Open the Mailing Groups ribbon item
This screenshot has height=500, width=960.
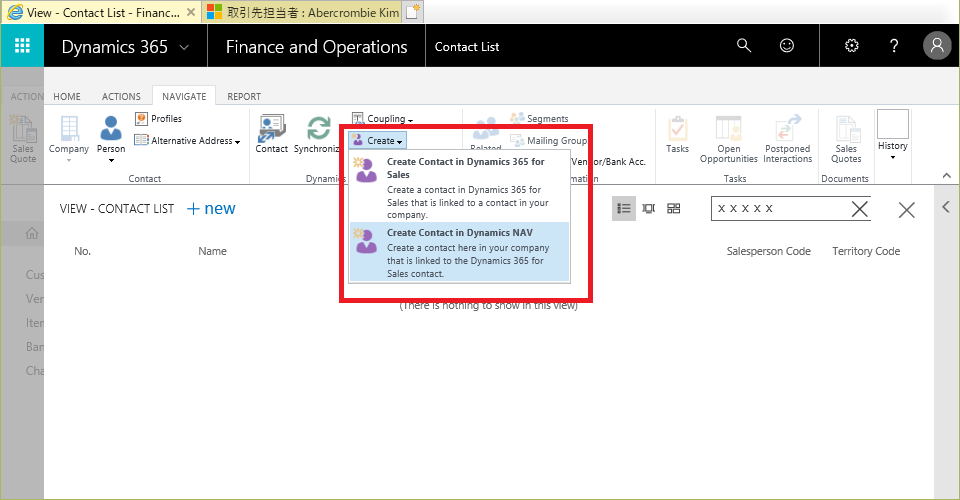[549, 141]
